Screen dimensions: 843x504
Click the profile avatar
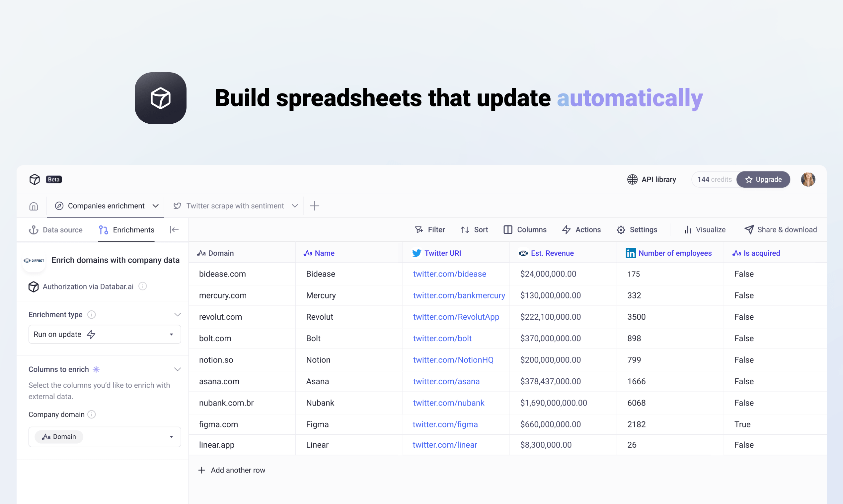(808, 179)
